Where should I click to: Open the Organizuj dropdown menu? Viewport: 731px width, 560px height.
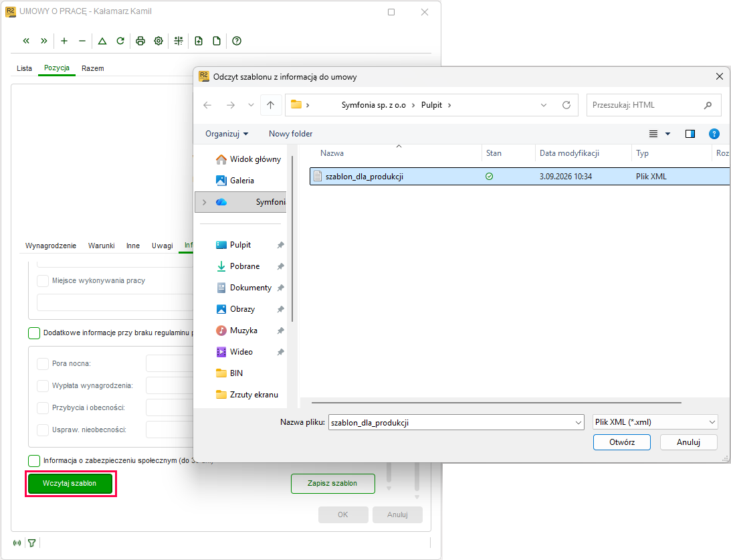coord(227,134)
